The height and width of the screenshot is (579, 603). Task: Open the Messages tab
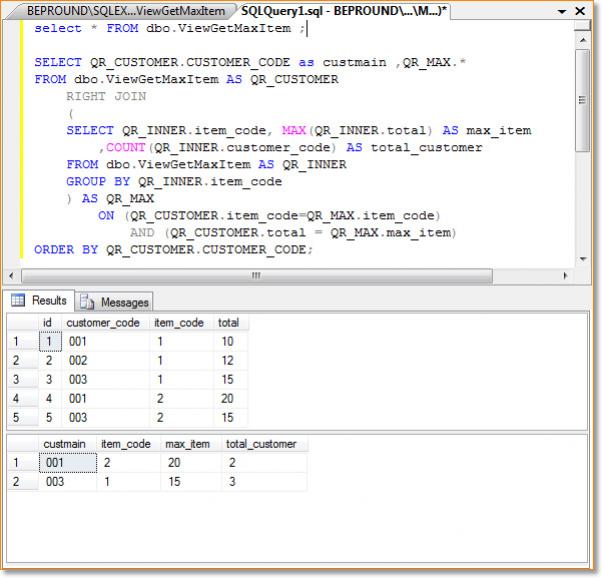124,302
